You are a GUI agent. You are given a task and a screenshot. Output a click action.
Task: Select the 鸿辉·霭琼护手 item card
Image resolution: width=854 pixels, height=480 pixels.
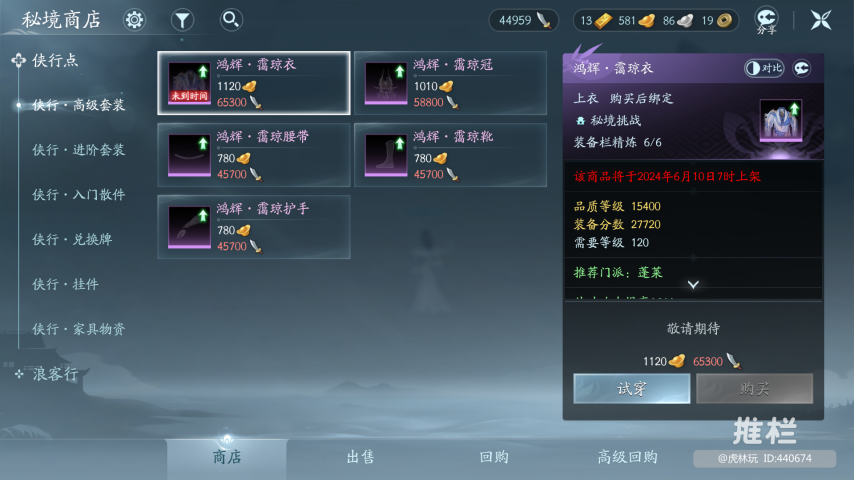tap(254, 227)
